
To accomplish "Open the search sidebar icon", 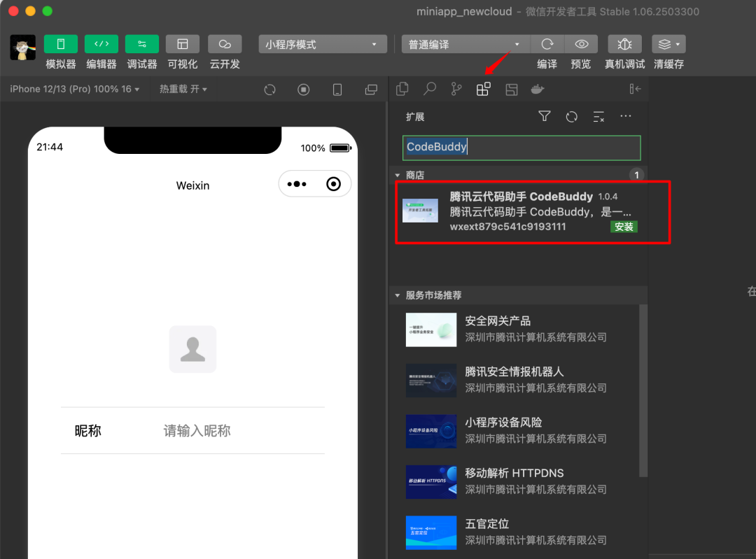I will pos(430,89).
